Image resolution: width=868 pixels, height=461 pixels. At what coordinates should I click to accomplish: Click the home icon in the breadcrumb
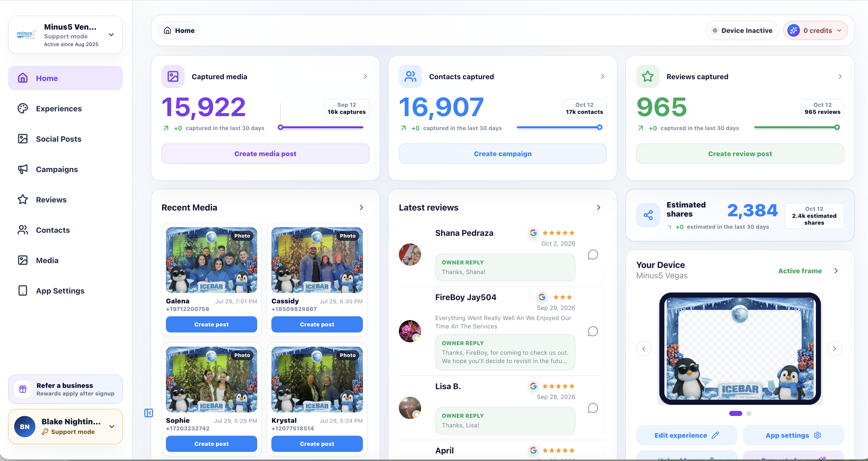(x=167, y=30)
